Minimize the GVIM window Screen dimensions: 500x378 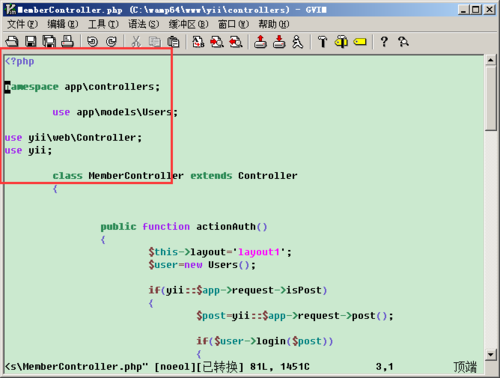coord(463,9)
